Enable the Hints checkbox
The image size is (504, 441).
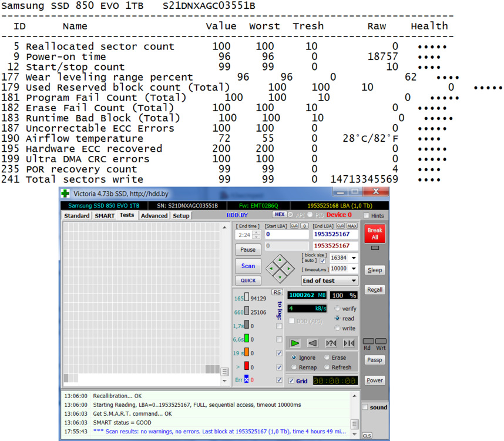[366, 216]
